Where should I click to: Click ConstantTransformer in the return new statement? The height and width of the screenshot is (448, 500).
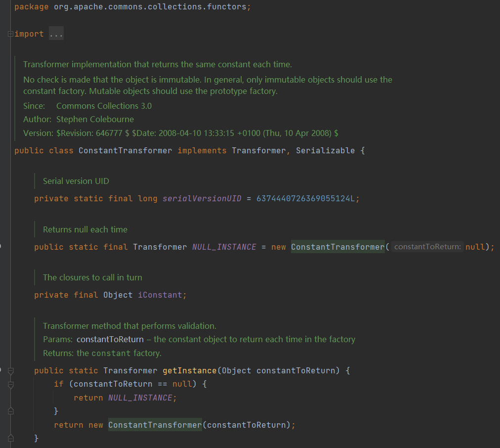point(155,425)
